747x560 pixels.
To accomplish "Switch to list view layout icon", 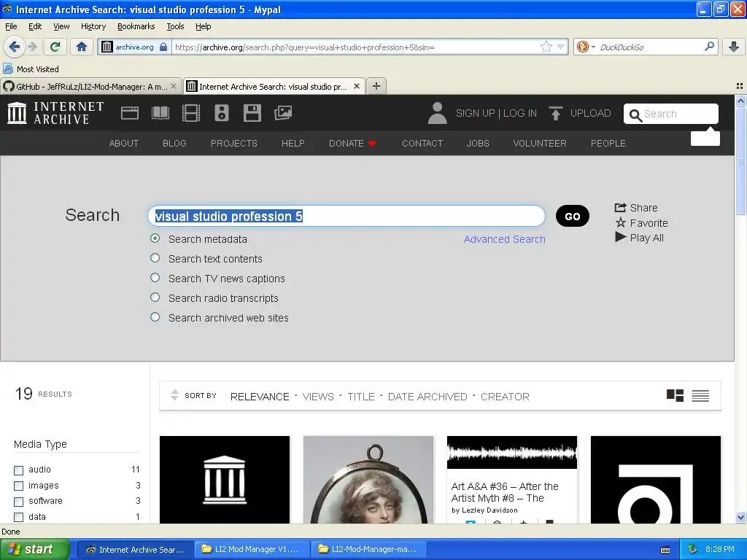I will (700, 395).
